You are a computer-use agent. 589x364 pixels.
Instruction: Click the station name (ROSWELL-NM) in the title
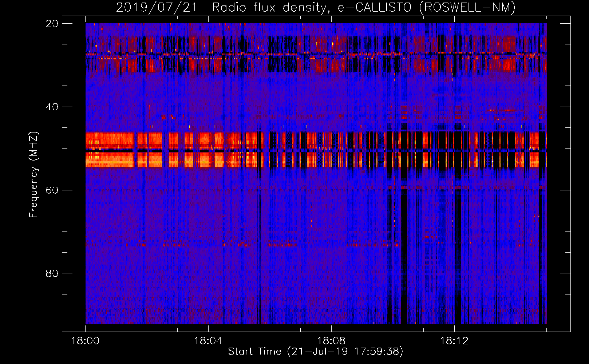click(x=467, y=7)
